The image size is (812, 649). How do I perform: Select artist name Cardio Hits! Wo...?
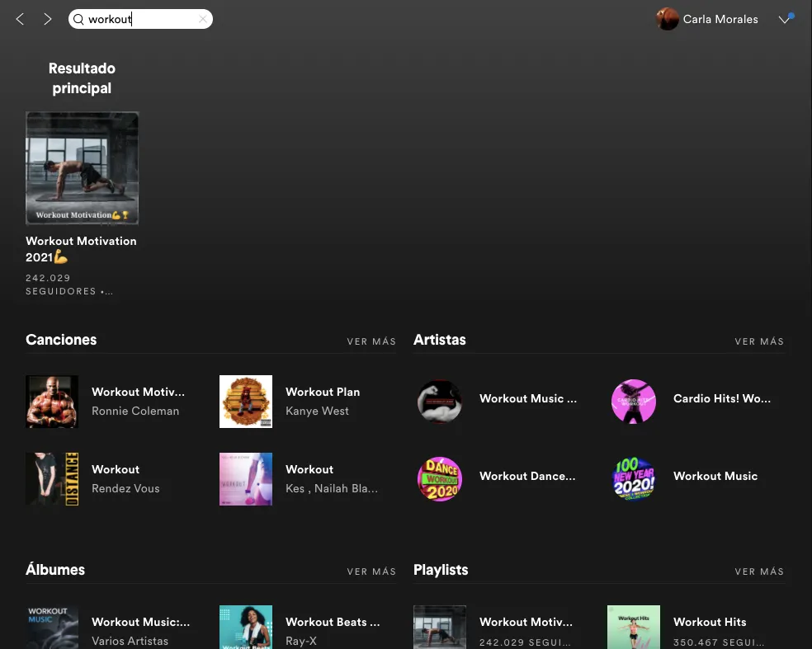pos(722,398)
